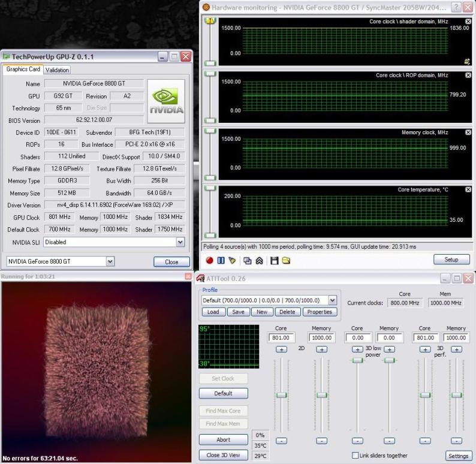Close the Core clock ROP domain graph
The height and width of the screenshot is (464, 476).
[468, 75]
